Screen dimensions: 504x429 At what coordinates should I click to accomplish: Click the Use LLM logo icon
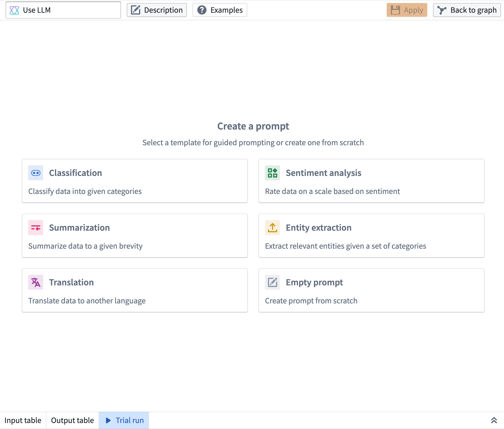[14, 9]
